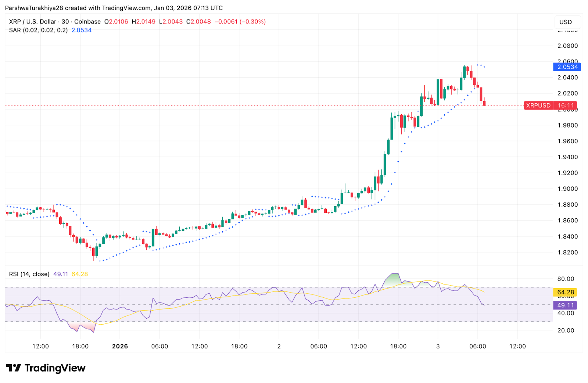The image size is (588, 383).
Task: Click the TradingView logo icon
Action: pyautogui.click(x=14, y=368)
